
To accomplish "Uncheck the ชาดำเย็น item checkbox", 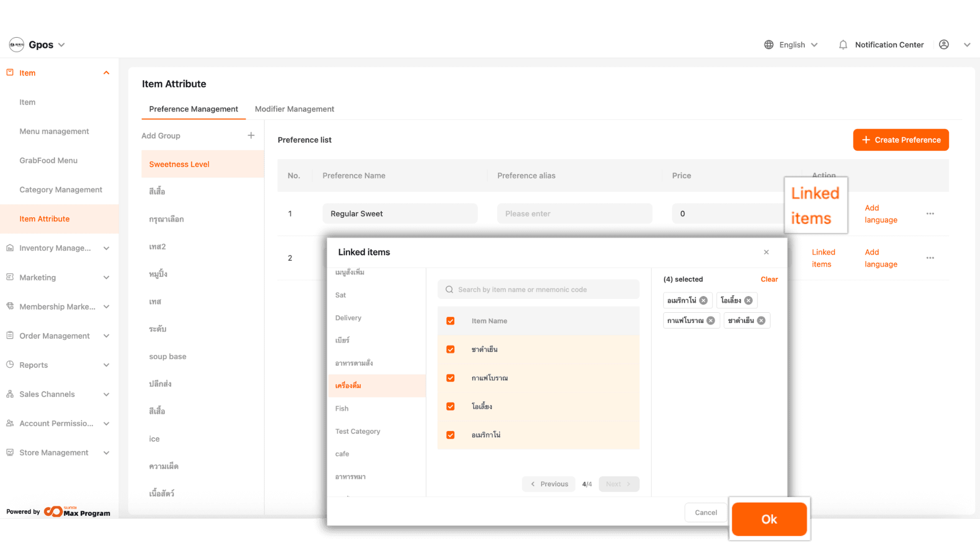I will coord(450,349).
